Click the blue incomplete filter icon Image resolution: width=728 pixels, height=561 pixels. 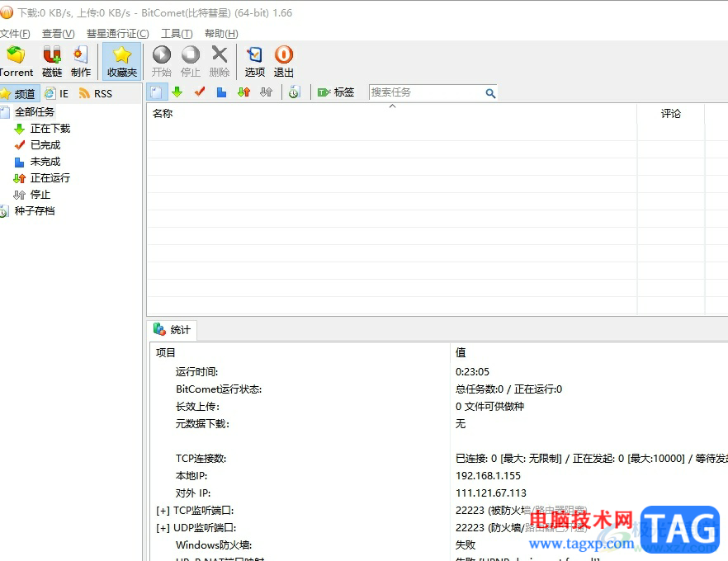[x=221, y=92]
